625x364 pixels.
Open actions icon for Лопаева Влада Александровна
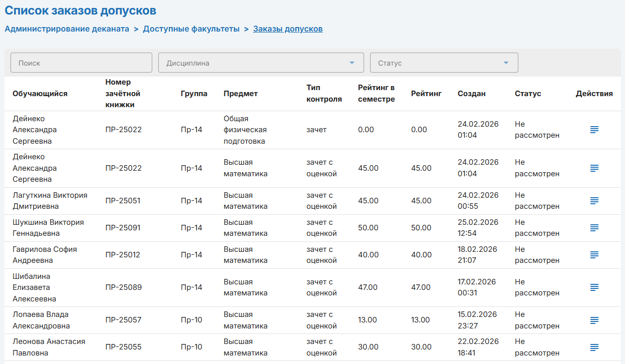tap(594, 320)
